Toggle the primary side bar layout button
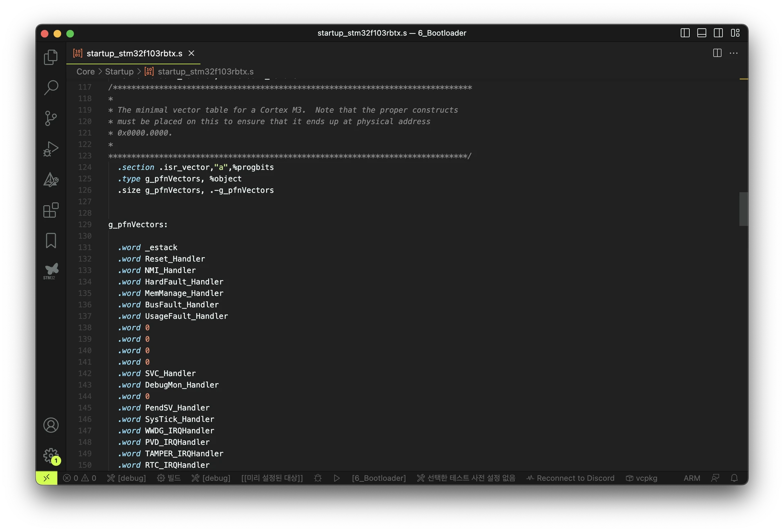This screenshot has height=532, width=784. [685, 33]
